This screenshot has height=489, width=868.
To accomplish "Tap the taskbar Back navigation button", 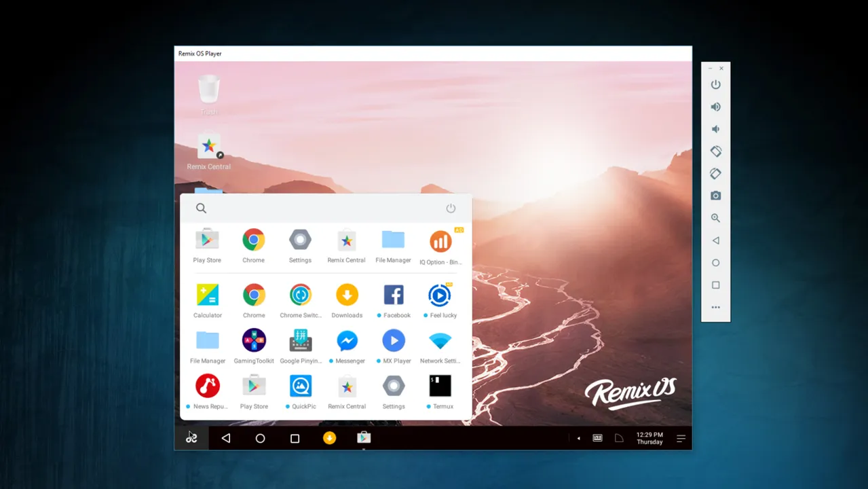I will point(226,439).
